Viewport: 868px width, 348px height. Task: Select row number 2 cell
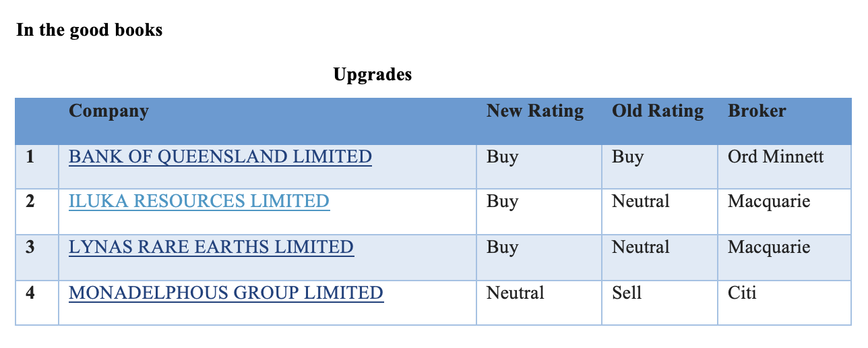[x=30, y=202]
